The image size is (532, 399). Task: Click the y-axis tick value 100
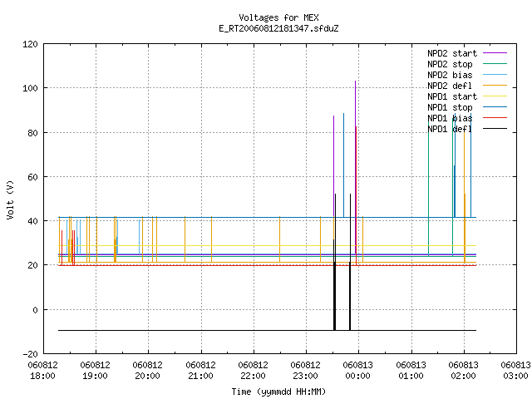(30, 88)
